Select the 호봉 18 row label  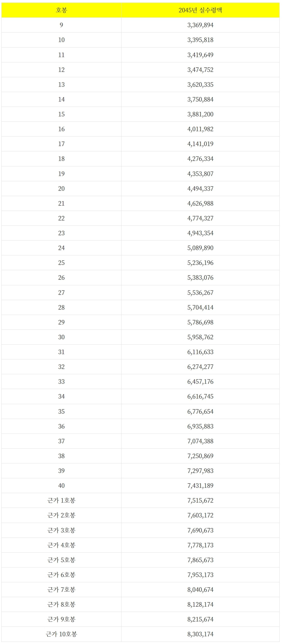[x=61, y=159]
